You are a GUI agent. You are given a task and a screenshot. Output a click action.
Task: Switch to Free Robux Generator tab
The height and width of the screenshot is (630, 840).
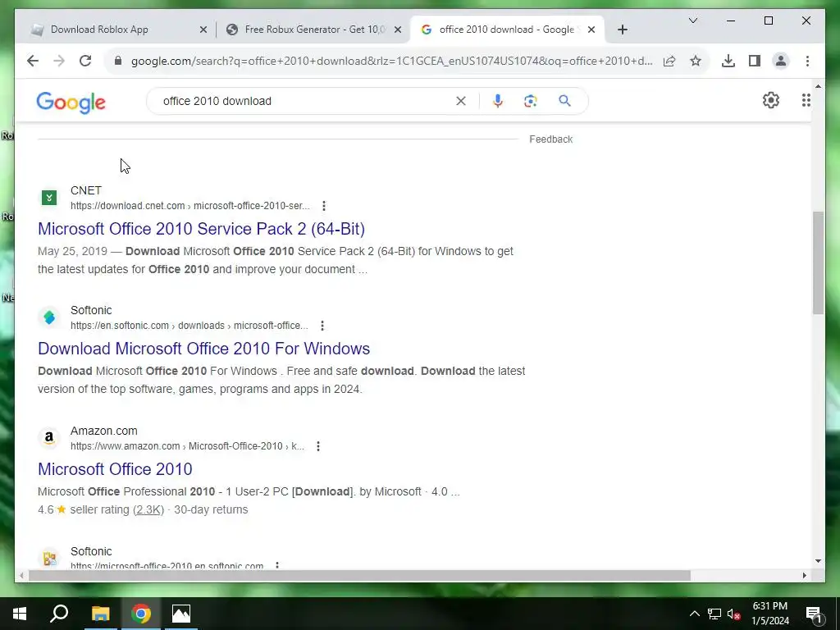click(315, 30)
